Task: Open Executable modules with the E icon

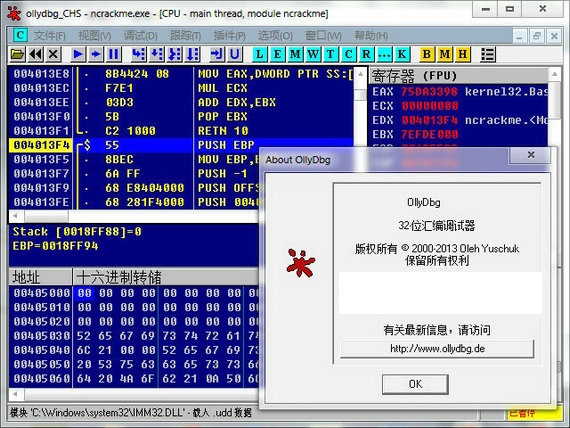Action: click(277, 55)
